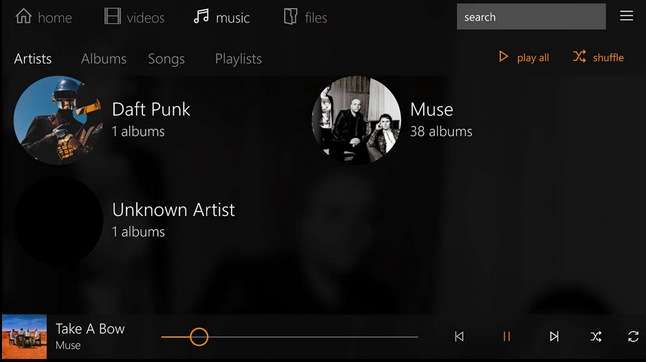Click the play all button
This screenshot has width=646, height=362.
pos(524,57)
